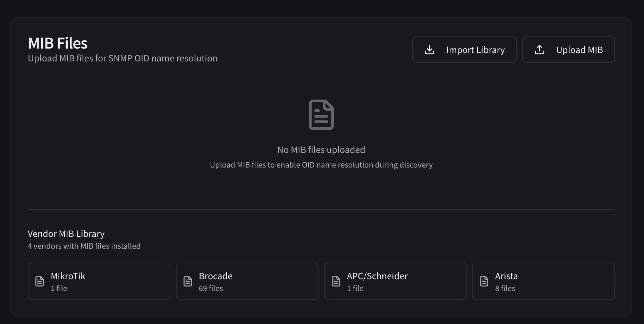Screen dimensions: 644x324
Task: Click the file icon beside APC/Schneider
Action: (336, 281)
